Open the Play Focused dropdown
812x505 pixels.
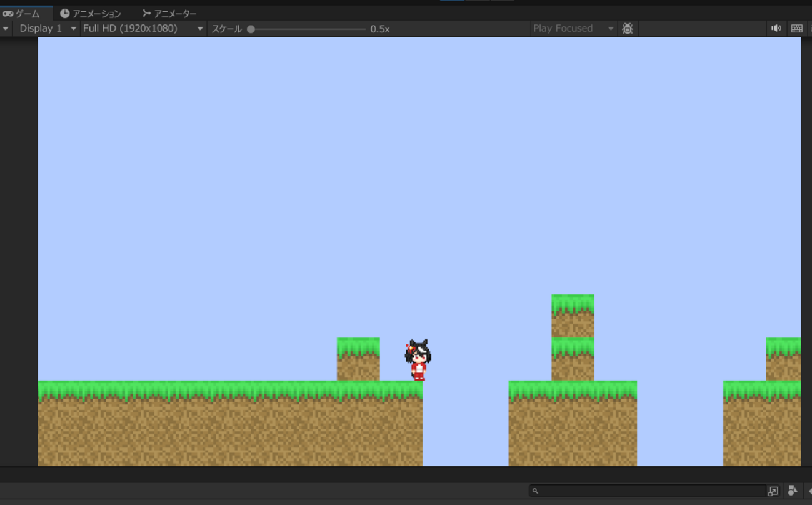(x=572, y=28)
